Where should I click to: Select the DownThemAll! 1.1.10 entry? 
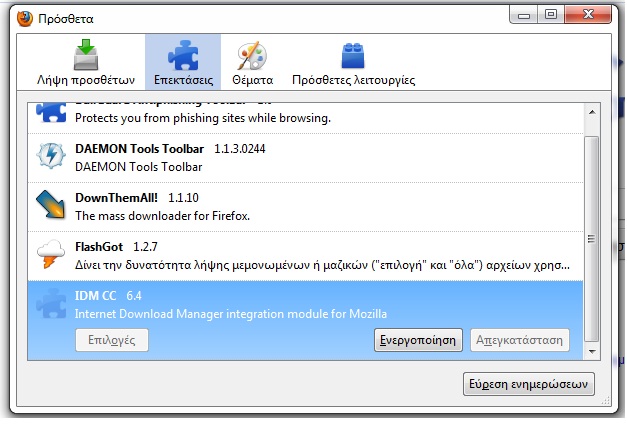pos(305,207)
